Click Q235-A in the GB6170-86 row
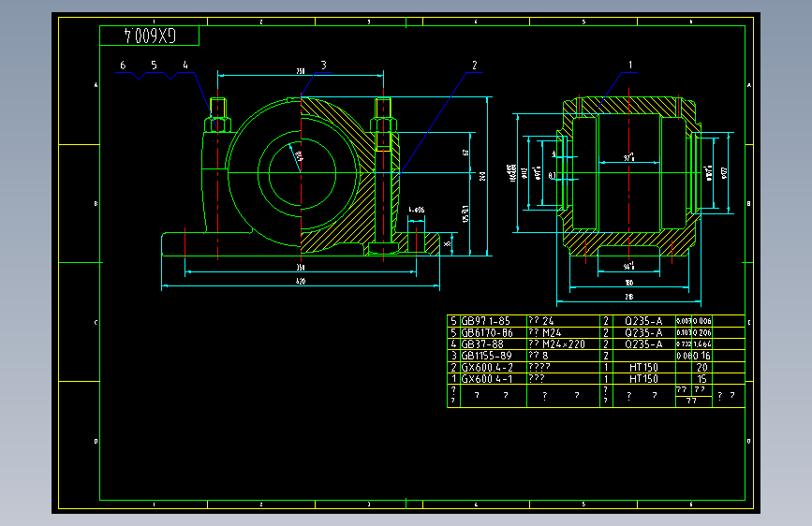812x526 pixels. 643,332
